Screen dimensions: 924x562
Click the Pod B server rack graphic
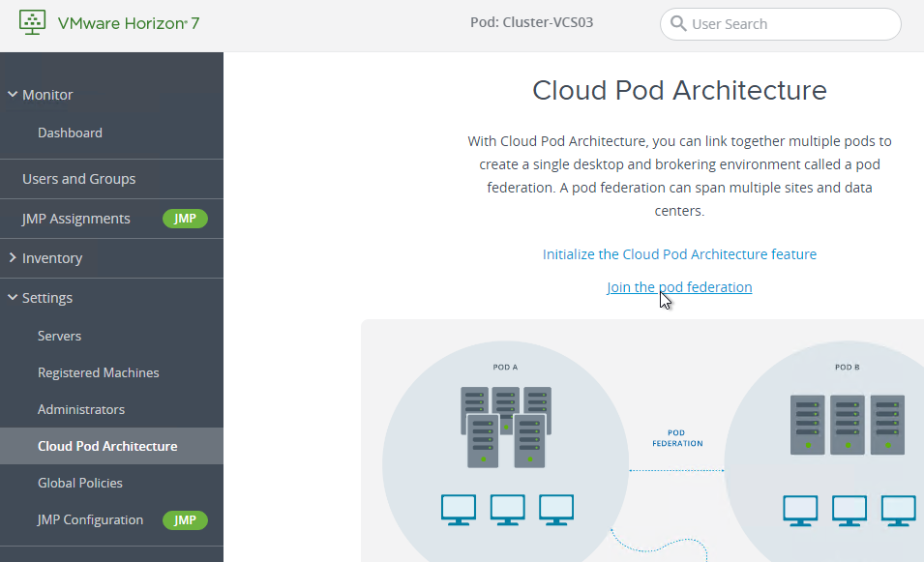(x=847, y=425)
